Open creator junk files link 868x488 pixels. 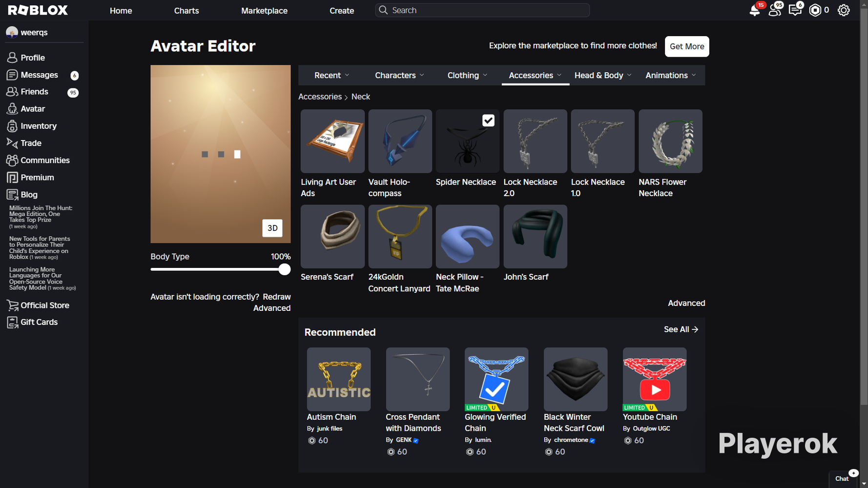coord(330,428)
